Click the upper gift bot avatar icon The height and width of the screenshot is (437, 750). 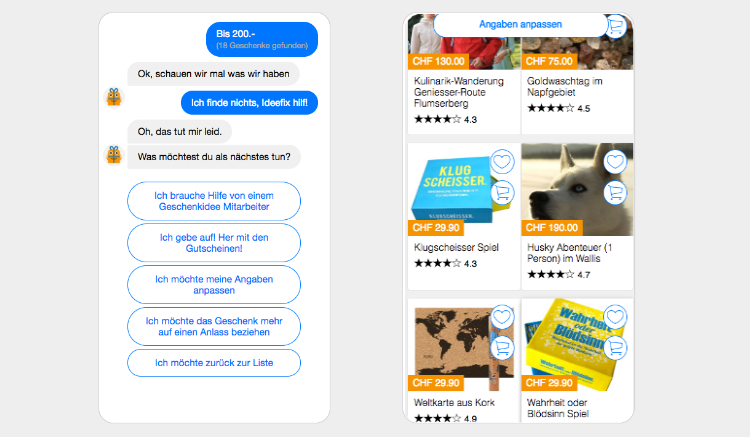coord(114,97)
